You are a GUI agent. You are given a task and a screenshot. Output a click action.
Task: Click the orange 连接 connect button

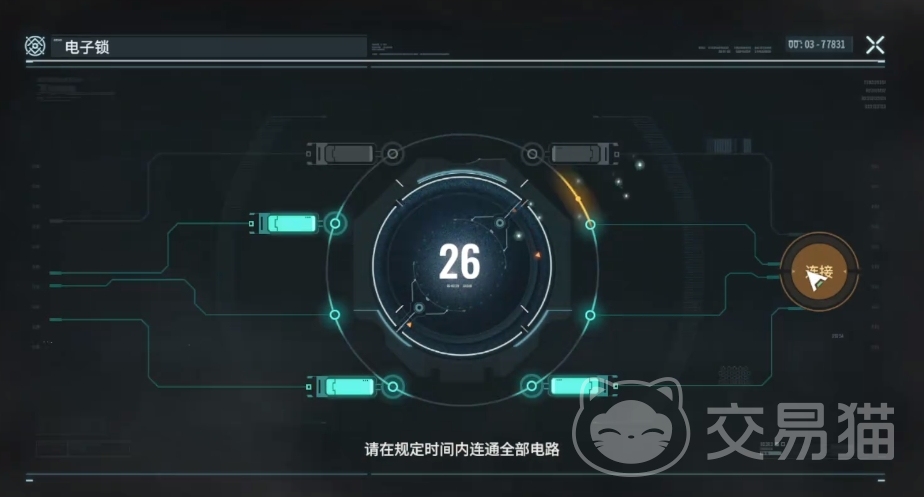click(x=819, y=272)
